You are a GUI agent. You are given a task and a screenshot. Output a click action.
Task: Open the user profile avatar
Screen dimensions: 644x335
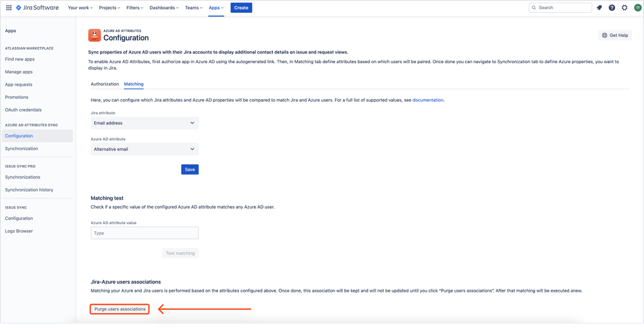click(x=638, y=8)
